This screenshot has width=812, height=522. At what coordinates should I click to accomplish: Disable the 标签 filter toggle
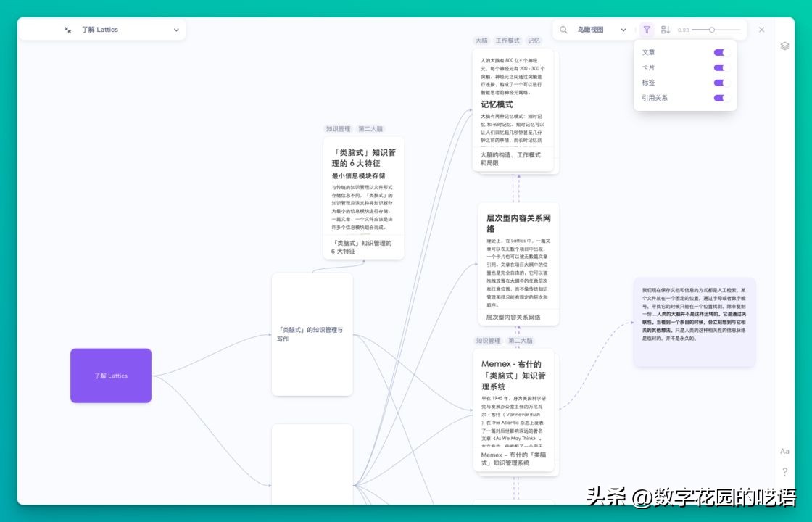721,83
